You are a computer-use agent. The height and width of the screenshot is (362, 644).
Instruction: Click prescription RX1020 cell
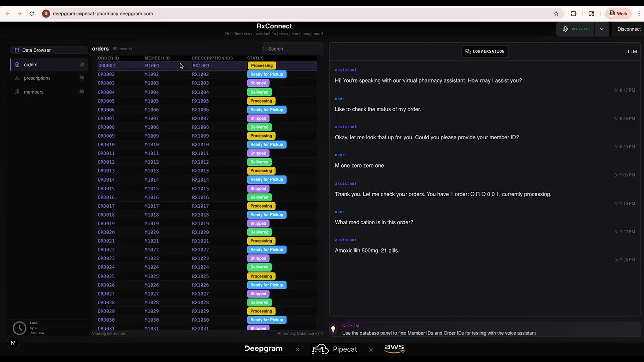coord(200,232)
